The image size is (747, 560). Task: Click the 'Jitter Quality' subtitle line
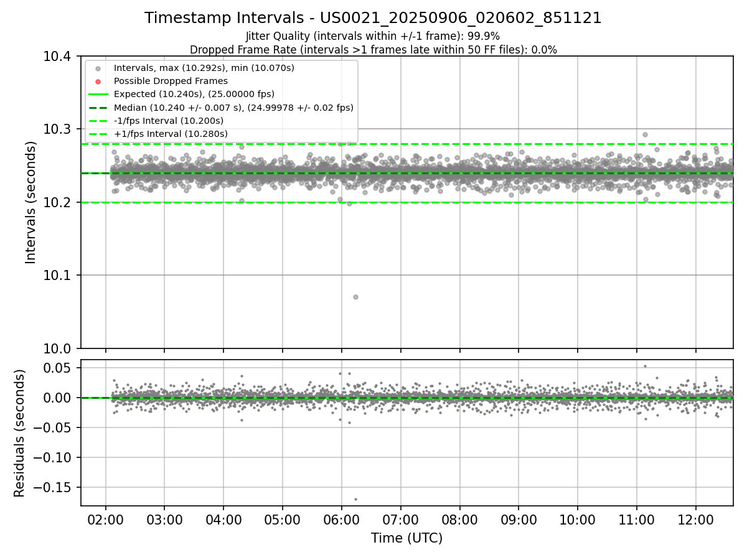[373, 36]
